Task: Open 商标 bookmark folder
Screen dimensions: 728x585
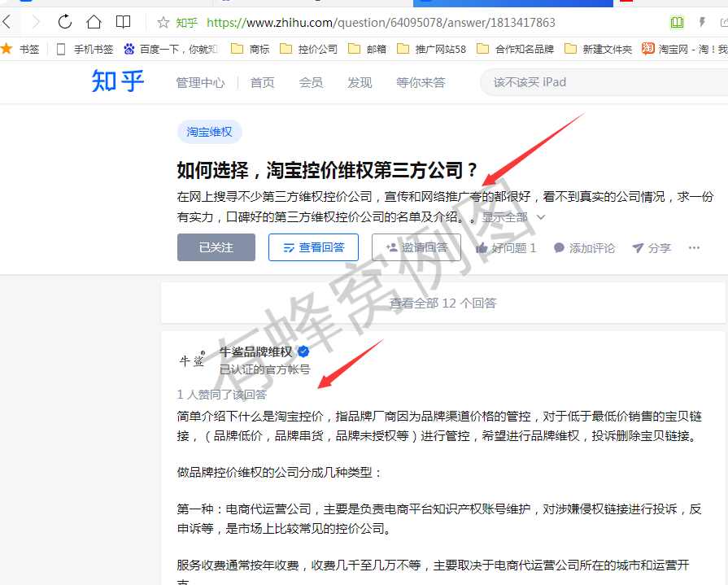Action: tap(251, 49)
